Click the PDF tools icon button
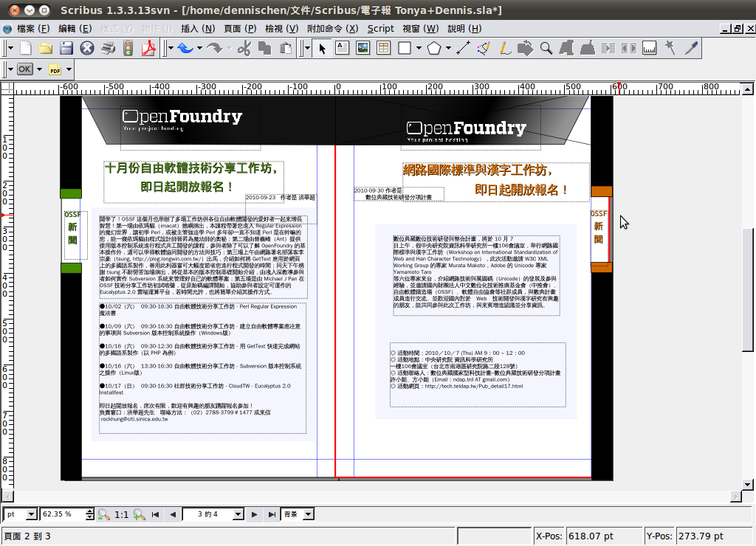The width and height of the screenshot is (756, 546). click(55, 69)
